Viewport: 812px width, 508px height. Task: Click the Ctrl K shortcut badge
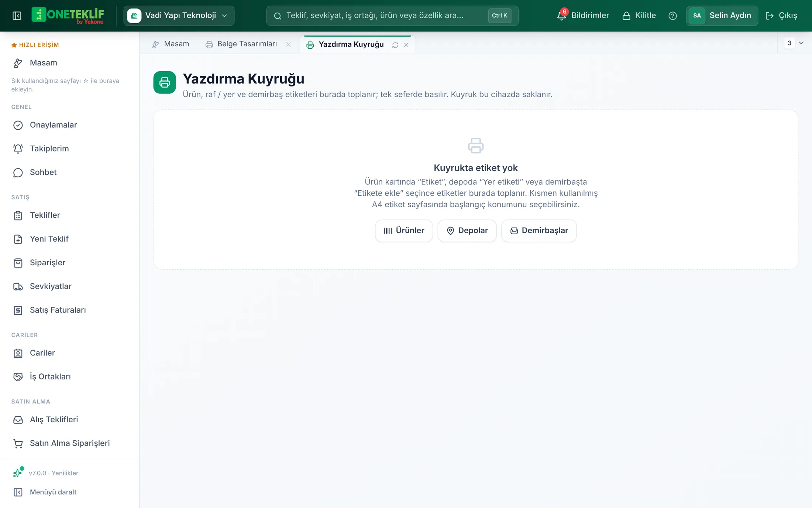point(499,16)
